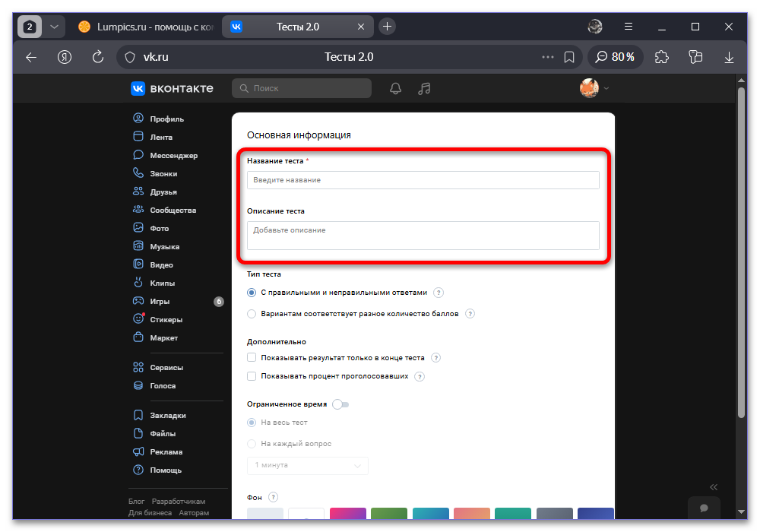
Task: Collapse the chat panel with double chevron
Action: click(x=714, y=487)
